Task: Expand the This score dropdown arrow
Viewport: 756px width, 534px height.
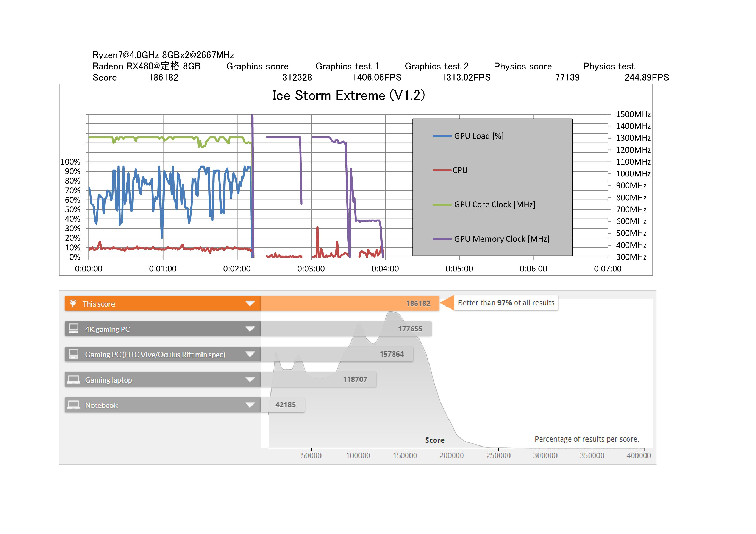Action: 250,303
